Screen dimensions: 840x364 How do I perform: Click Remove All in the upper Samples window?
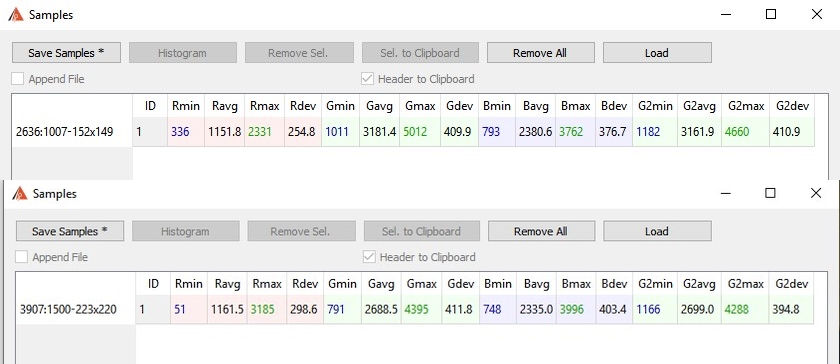pyautogui.click(x=540, y=53)
